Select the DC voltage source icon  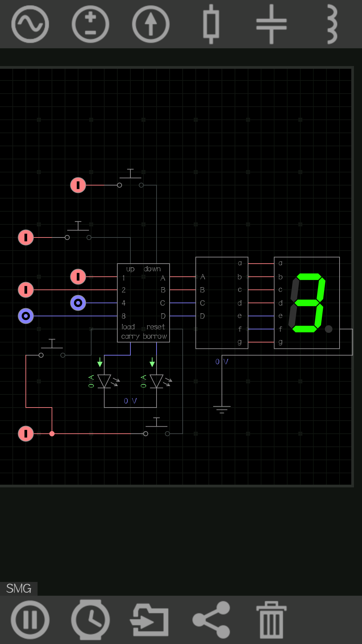pos(90,24)
